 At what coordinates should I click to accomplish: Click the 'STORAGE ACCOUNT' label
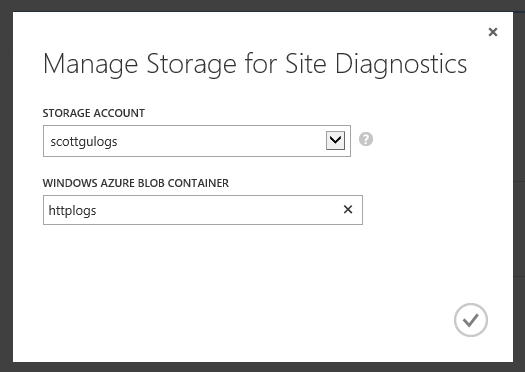pyautogui.click(x=93, y=113)
